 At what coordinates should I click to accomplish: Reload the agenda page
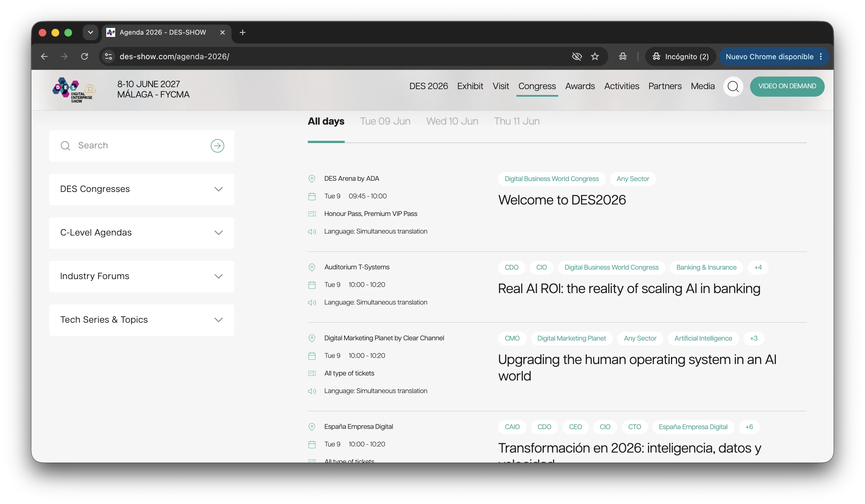tap(84, 57)
